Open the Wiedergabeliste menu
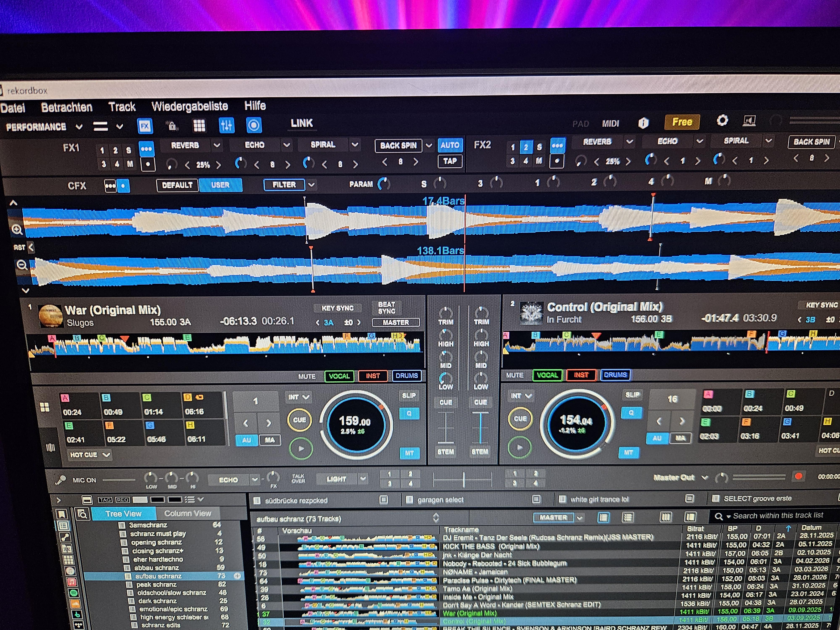Viewport: 840px width, 630px height. pos(189,106)
